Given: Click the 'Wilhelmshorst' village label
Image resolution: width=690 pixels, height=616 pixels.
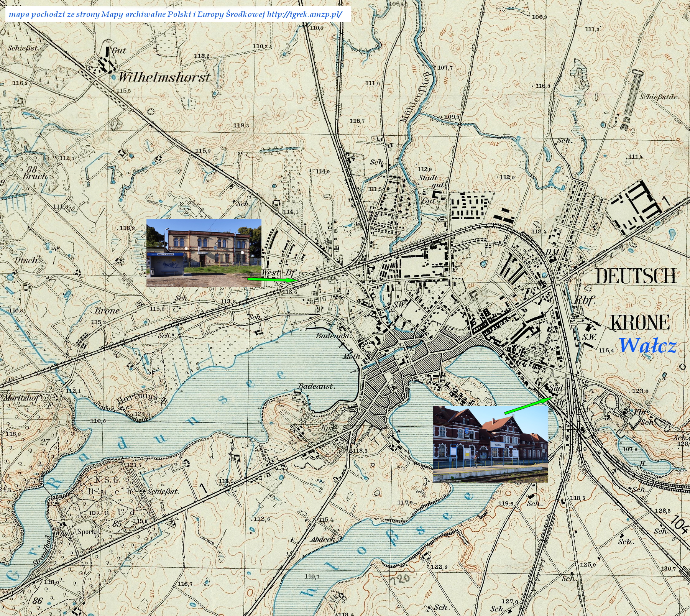Looking at the screenshot, I should coord(164,77).
